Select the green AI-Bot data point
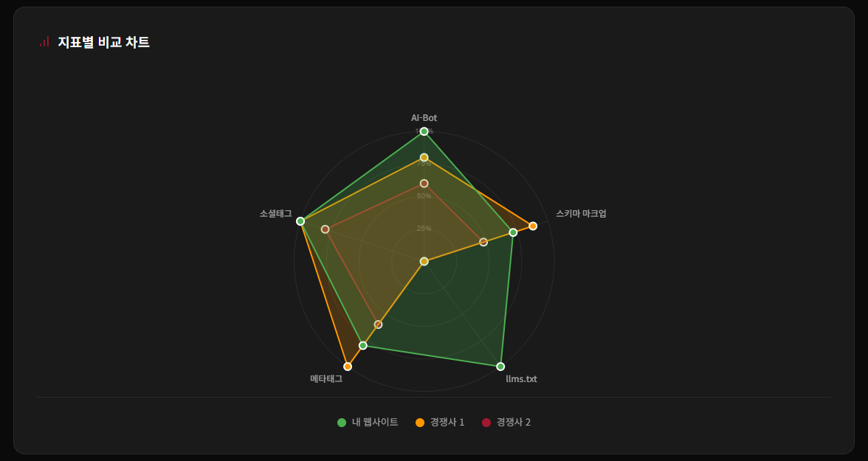This screenshot has width=868, height=461. [424, 131]
